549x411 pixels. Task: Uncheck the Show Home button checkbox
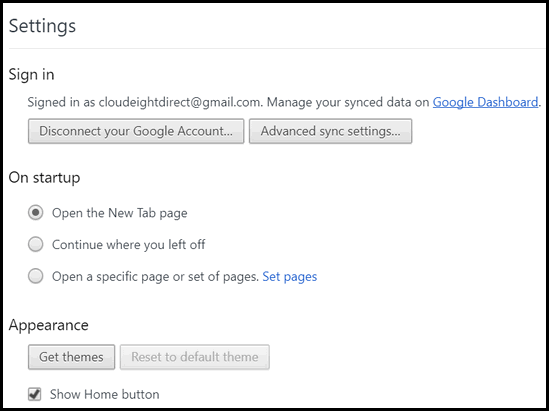[35, 394]
